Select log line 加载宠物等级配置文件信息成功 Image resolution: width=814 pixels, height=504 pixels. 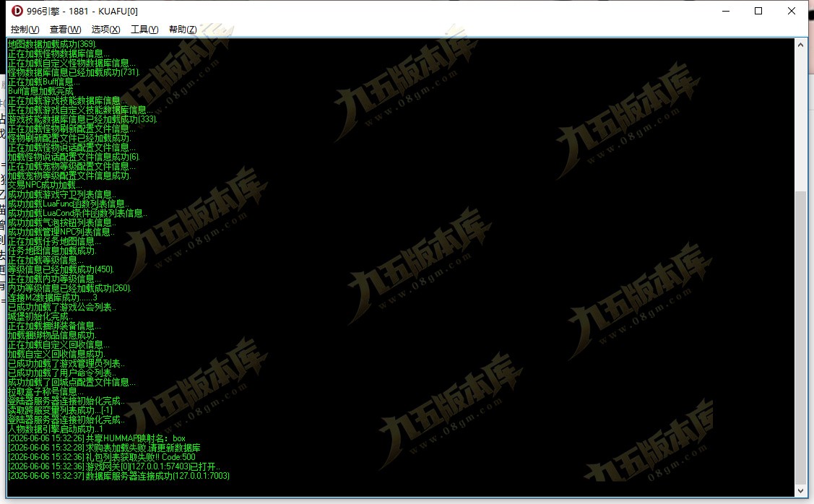pyautogui.click(x=69, y=175)
